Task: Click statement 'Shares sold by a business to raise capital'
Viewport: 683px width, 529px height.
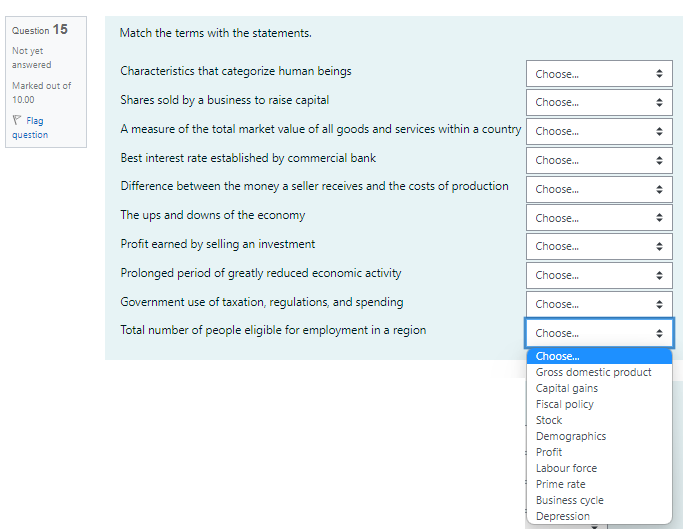Action: click(224, 100)
